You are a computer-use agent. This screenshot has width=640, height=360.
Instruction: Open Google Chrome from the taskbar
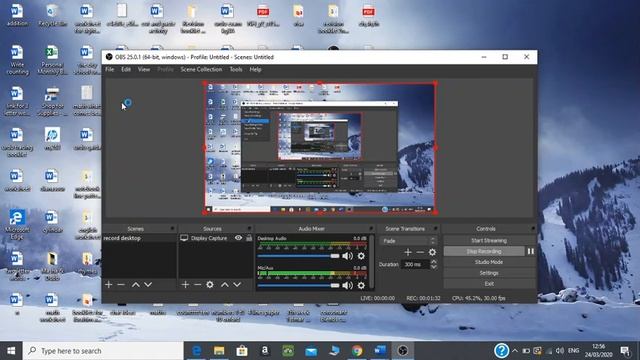coord(357,351)
